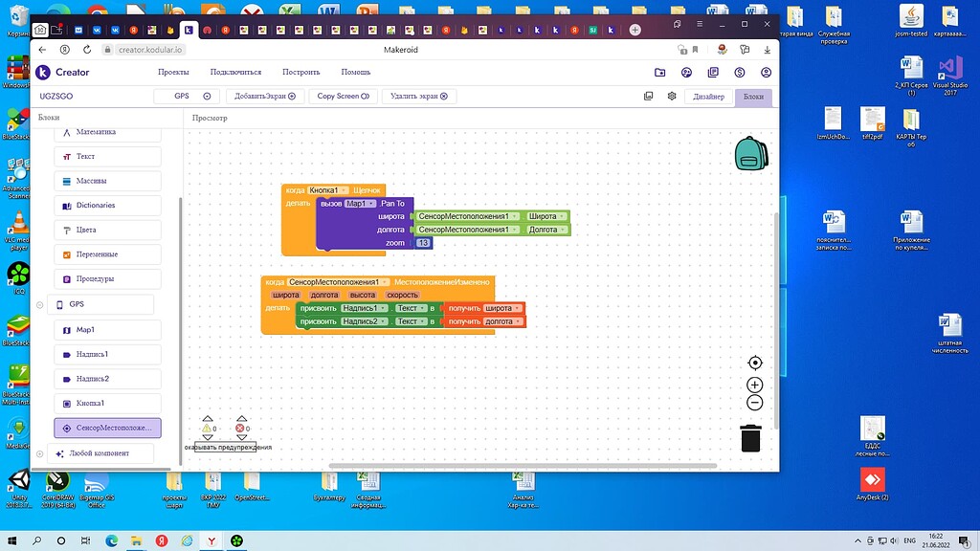Select the Кнопка1 component in the blocks tree
The image size is (980, 551).
tap(107, 404)
